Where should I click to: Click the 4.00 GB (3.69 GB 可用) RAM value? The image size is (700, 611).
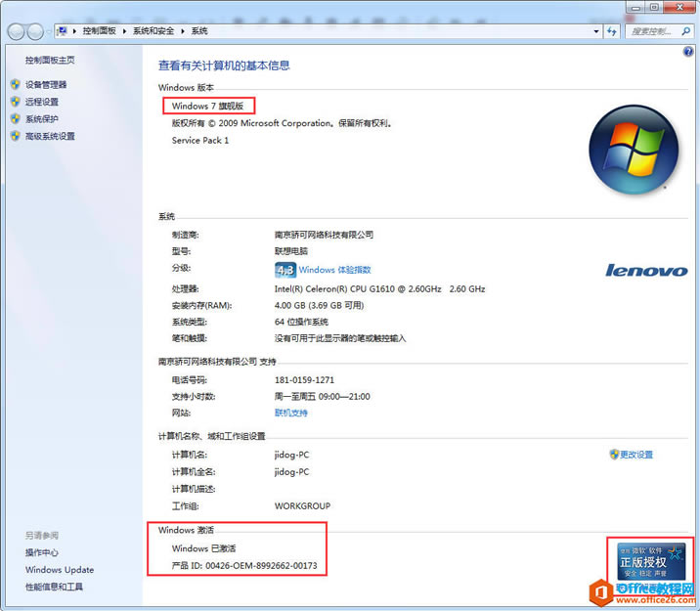pyautogui.click(x=319, y=305)
